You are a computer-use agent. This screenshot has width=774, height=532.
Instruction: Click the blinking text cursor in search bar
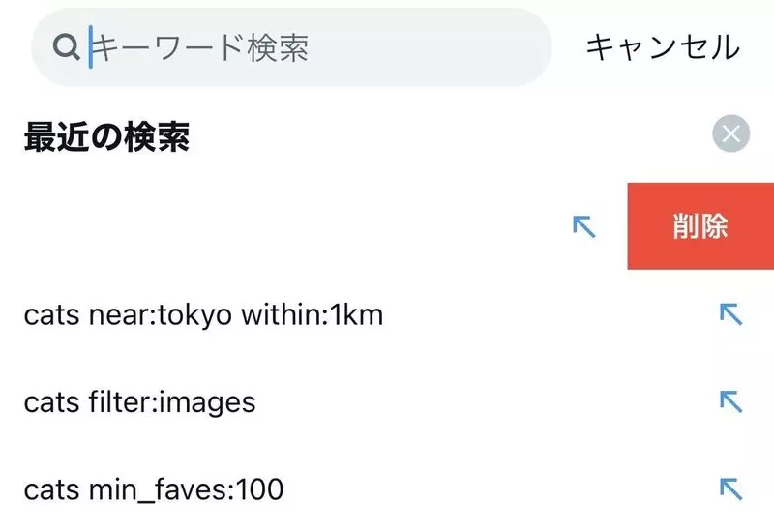click(91, 47)
